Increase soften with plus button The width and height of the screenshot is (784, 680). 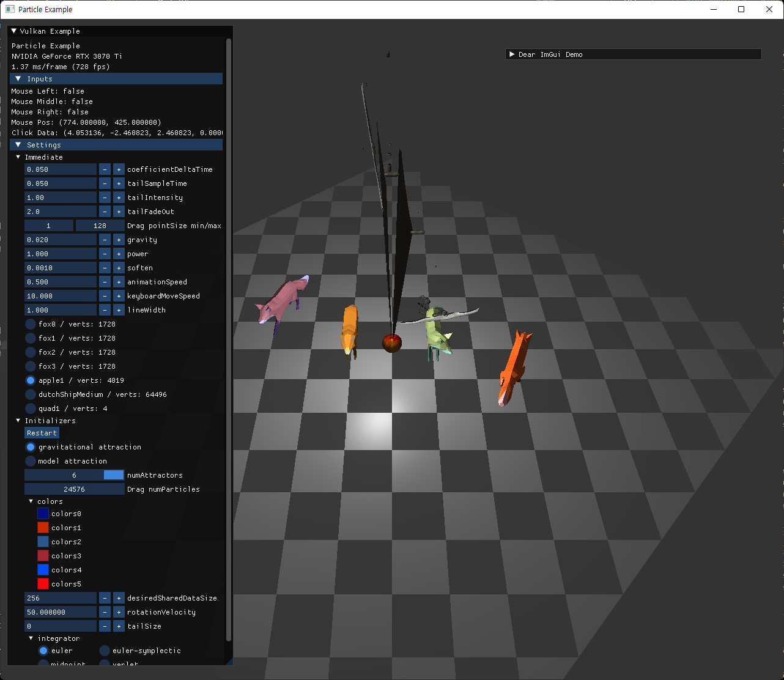coord(119,268)
